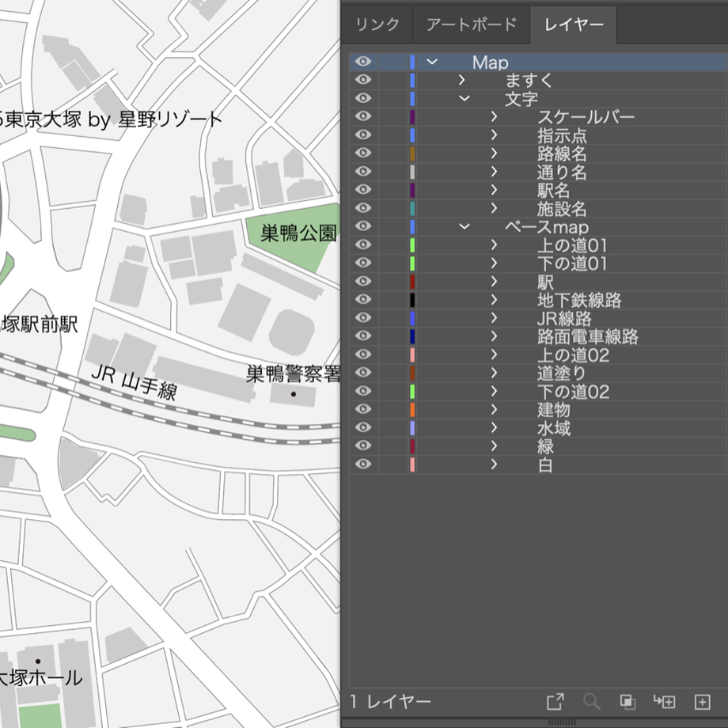Expand the 上の道01 sublayer
Image resolution: width=728 pixels, height=728 pixels.
[x=494, y=245]
